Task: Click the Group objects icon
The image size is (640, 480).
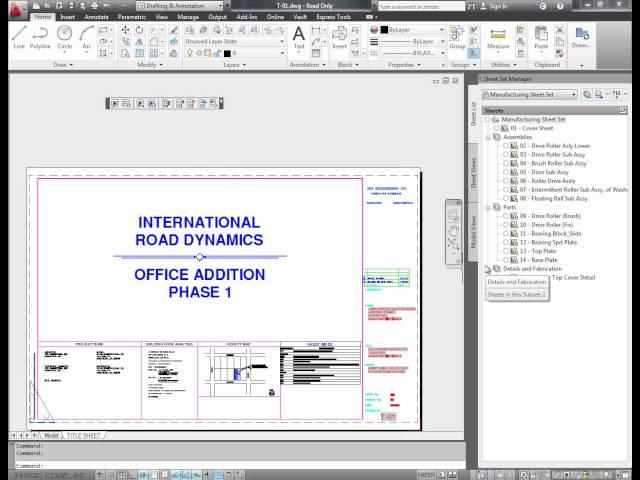Action: click(x=458, y=37)
